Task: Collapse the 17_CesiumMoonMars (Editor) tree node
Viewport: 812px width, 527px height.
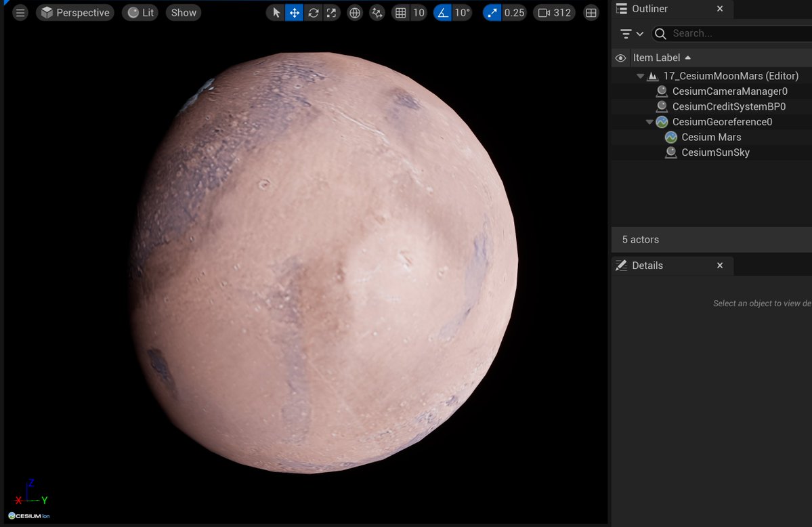Action: point(640,76)
